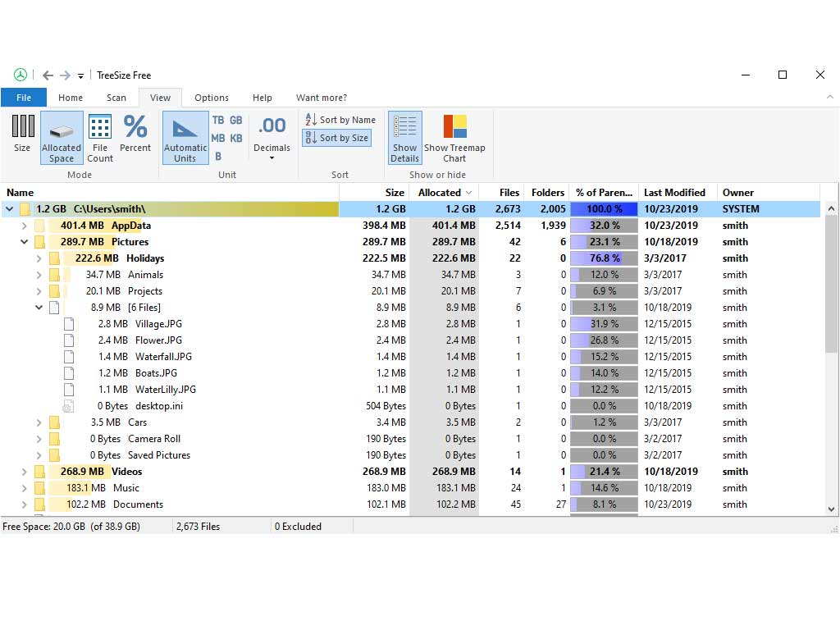The image size is (840, 630).
Task: Click the forward navigation arrow
Action: click(x=65, y=75)
